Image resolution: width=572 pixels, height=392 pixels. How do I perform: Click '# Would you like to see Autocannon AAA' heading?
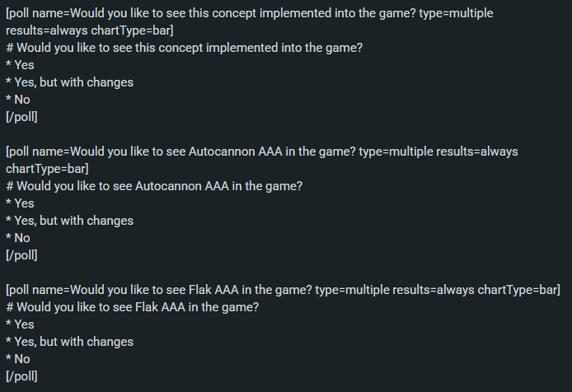point(154,186)
